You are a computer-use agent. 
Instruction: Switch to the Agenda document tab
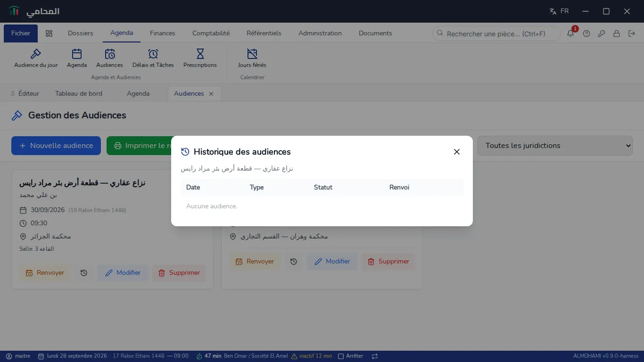coord(138,93)
